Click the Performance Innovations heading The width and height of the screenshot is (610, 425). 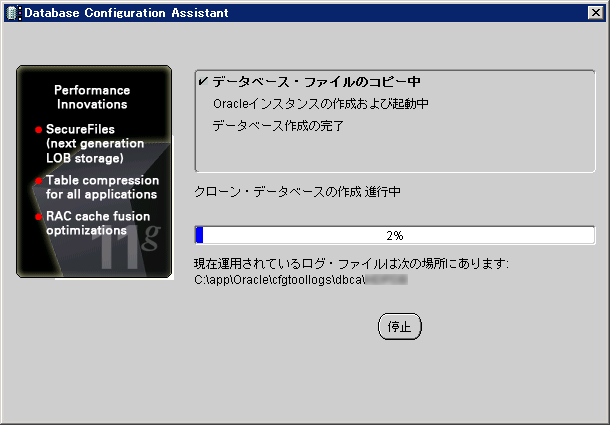(91, 97)
